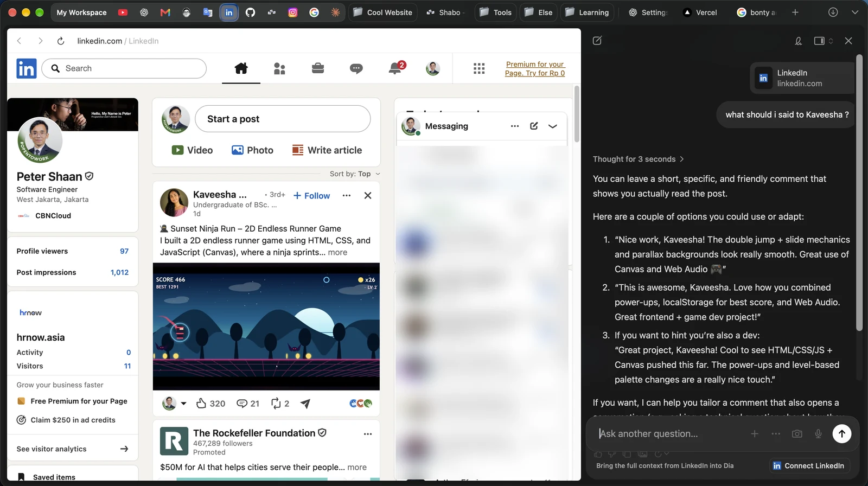Open the YouTube pinned tab
The image size is (868, 486).
pos(123,12)
